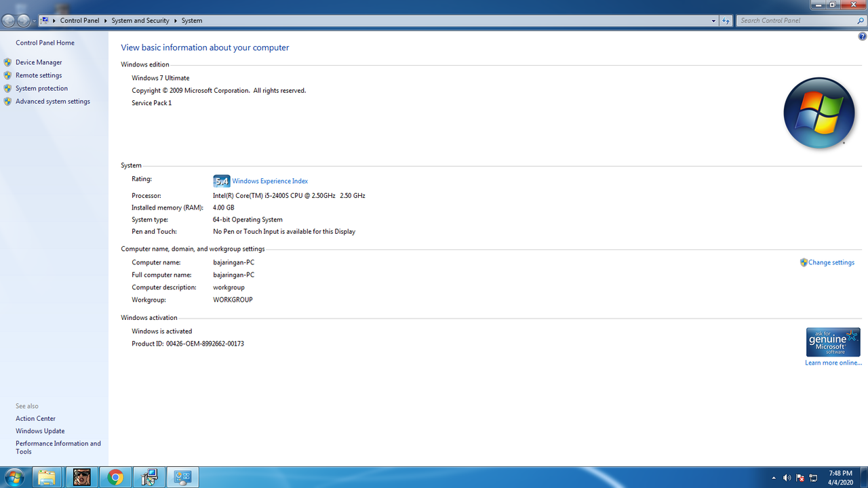
Task: Show hidden tray icons arrow
Action: click(x=774, y=478)
